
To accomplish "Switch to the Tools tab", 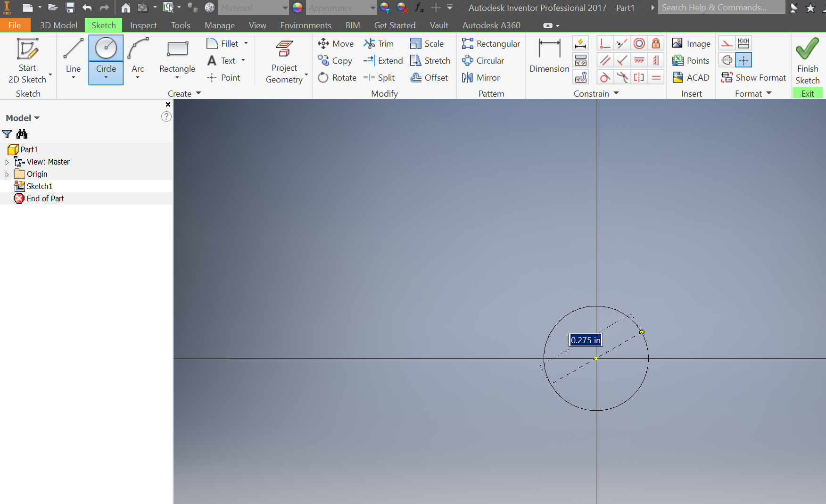I will [181, 25].
